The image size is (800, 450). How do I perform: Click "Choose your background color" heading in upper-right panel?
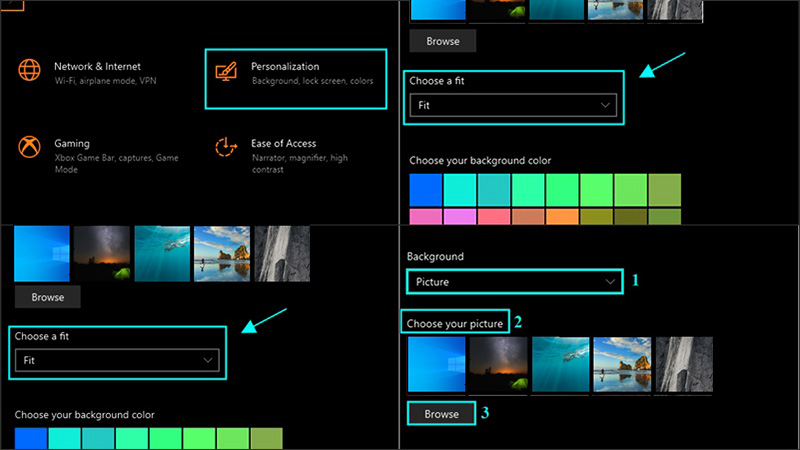480,161
